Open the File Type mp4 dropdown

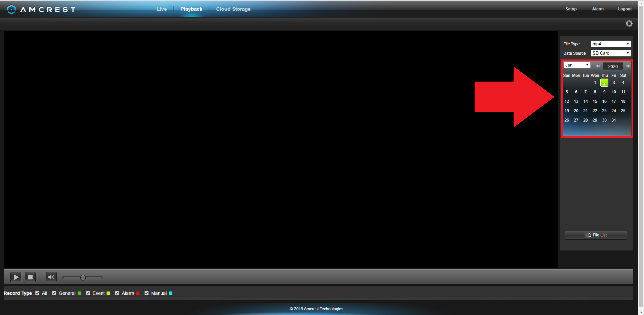click(x=610, y=44)
